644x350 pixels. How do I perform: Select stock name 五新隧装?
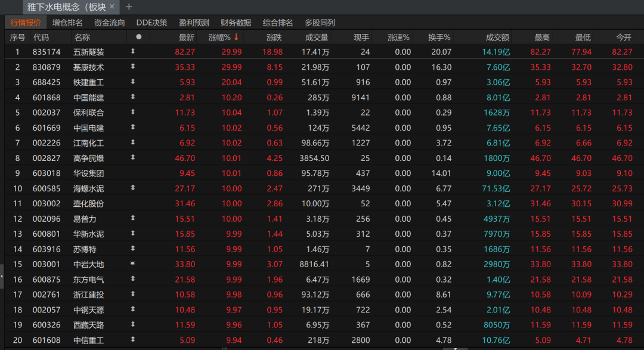(x=89, y=52)
